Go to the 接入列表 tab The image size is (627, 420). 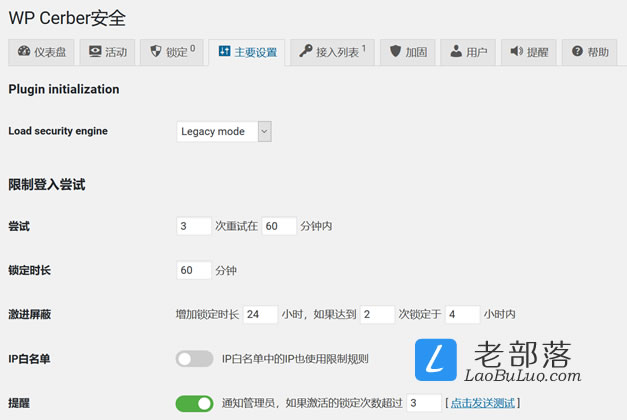(332, 52)
